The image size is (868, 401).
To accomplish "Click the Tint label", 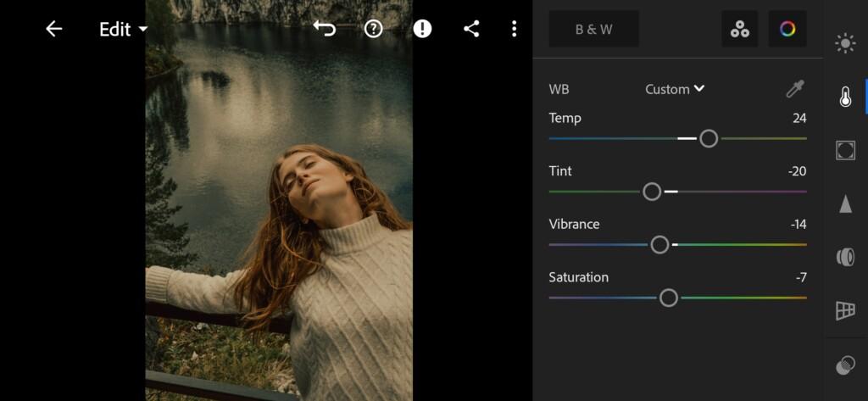I will pos(560,171).
